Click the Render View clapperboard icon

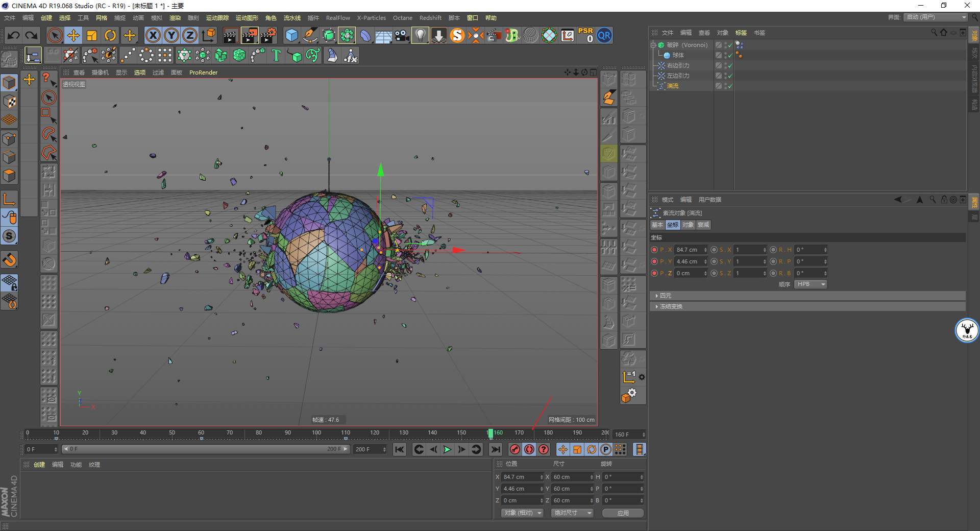point(231,35)
